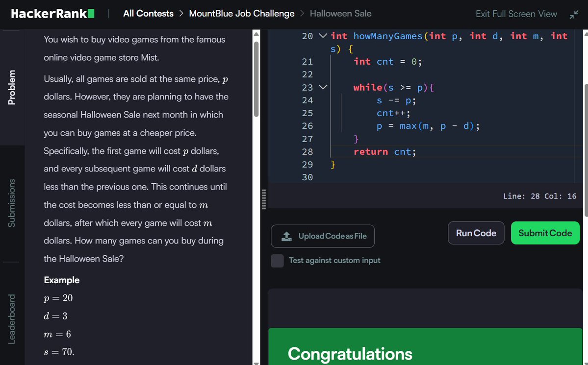Open MountBlue Job Challenge breadcrumb
Screen dimensions: 588x365
pyautogui.click(x=241, y=14)
